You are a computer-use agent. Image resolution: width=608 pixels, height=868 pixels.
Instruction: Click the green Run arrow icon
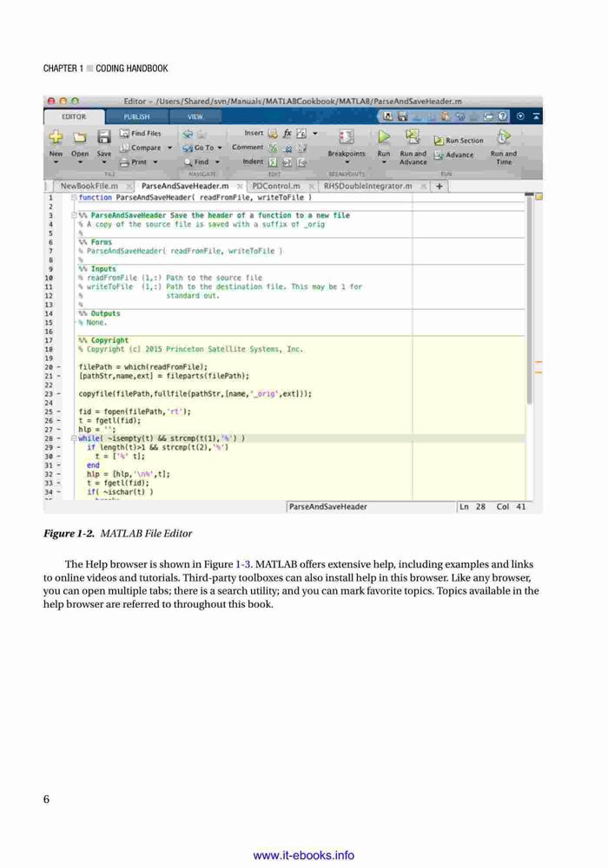(384, 136)
